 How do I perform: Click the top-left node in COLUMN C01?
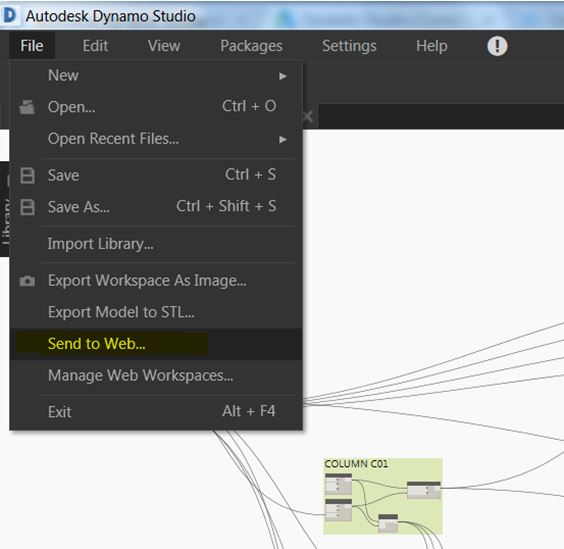point(338,484)
